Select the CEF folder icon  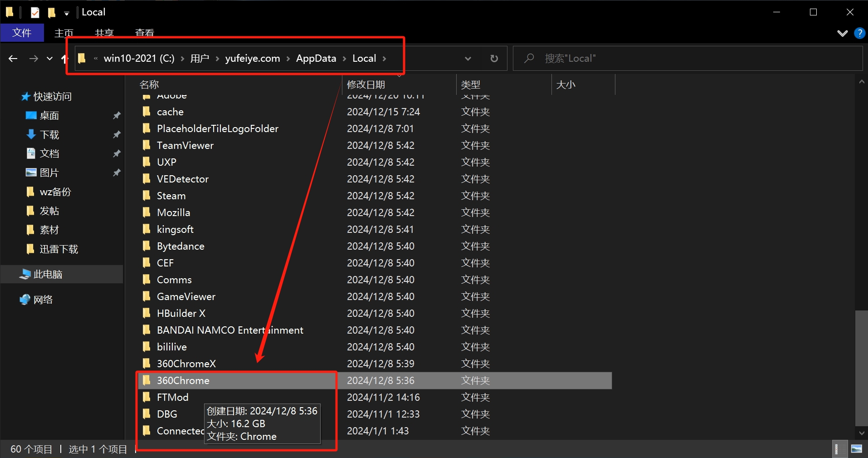click(146, 262)
